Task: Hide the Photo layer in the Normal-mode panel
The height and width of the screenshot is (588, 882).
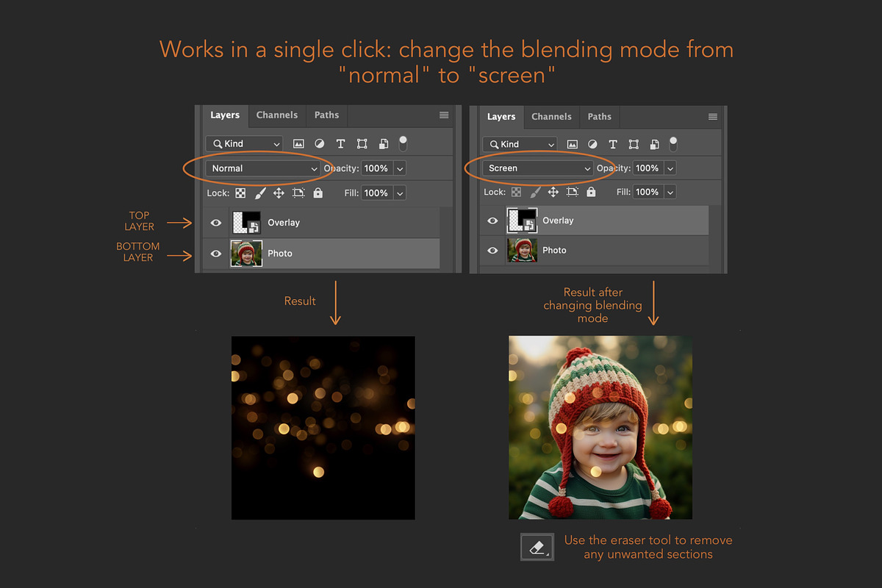Action: (216, 254)
